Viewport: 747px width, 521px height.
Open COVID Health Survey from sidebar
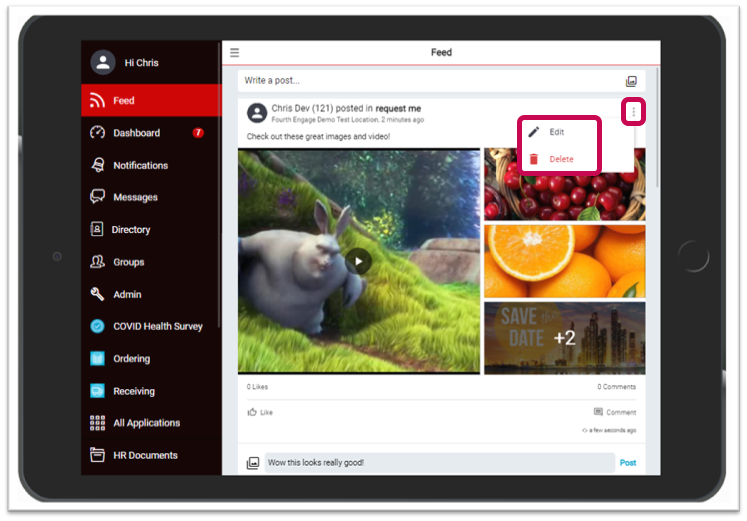point(151,326)
